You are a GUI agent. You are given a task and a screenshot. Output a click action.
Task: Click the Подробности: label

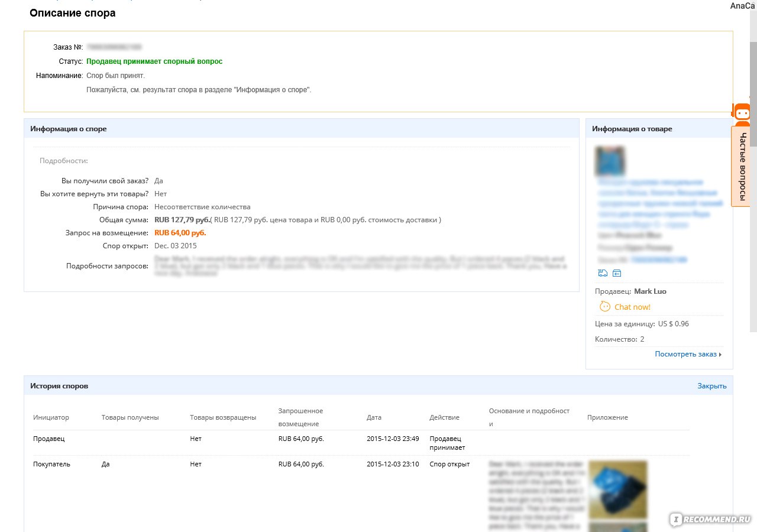63,161
